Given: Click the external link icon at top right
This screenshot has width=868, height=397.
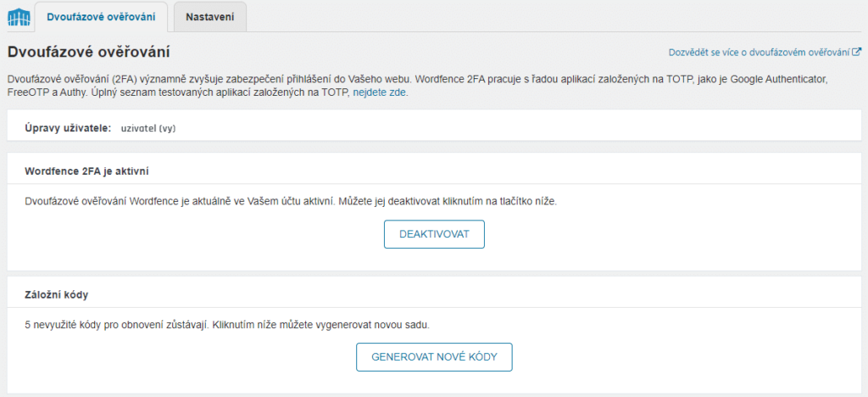Looking at the screenshot, I should tap(857, 53).
